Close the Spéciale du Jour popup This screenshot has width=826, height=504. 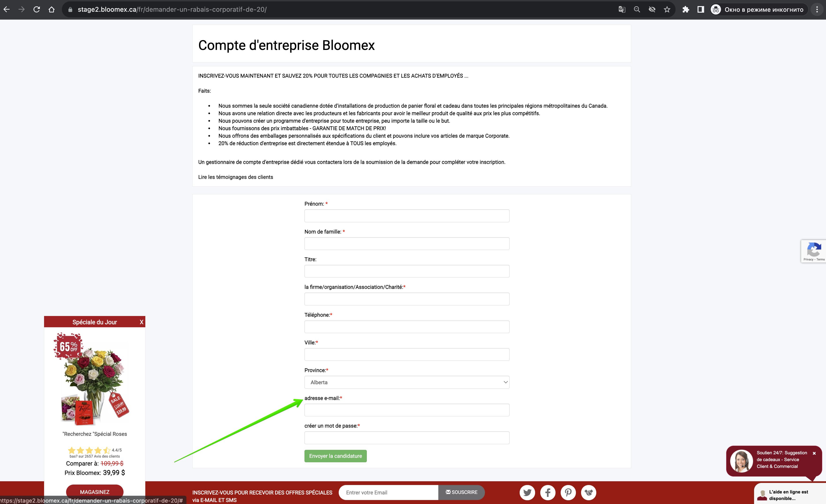point(142,322)
